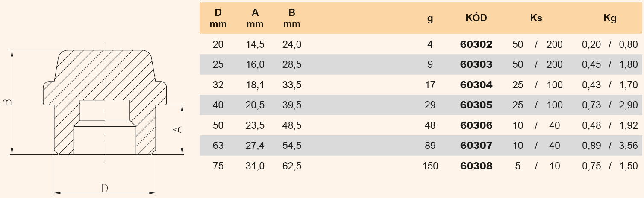Click the KÓD column header

(476, 18)
